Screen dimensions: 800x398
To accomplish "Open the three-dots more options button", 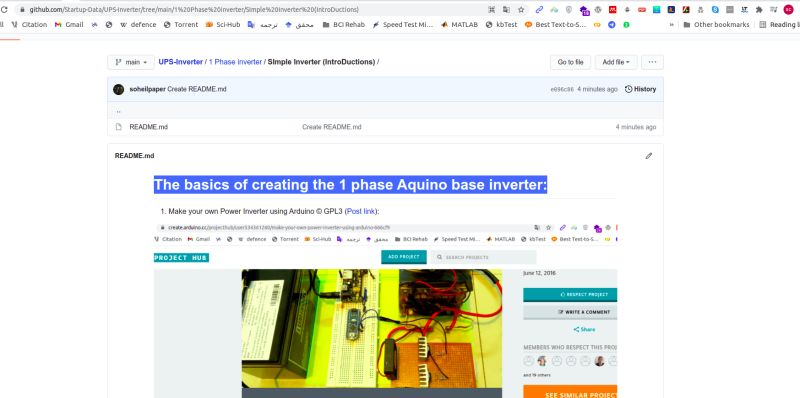I will tap(653, 62).
